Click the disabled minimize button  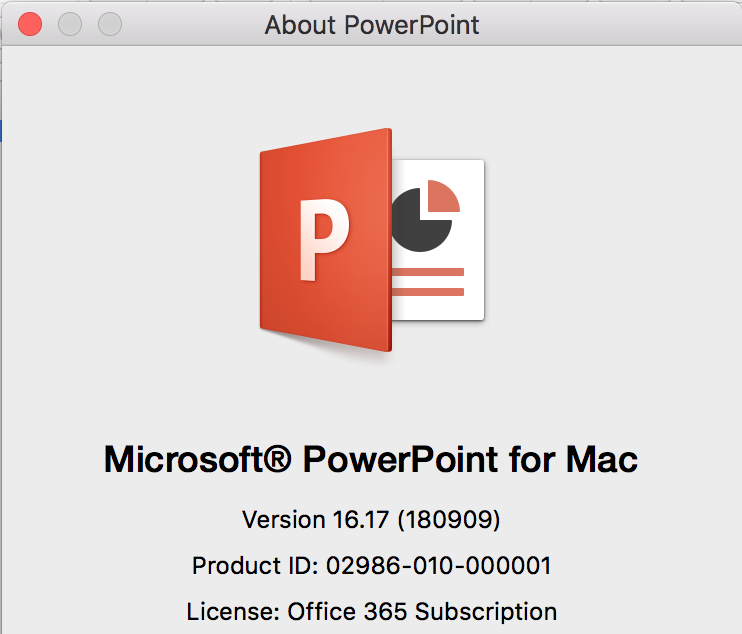(70, 24)
